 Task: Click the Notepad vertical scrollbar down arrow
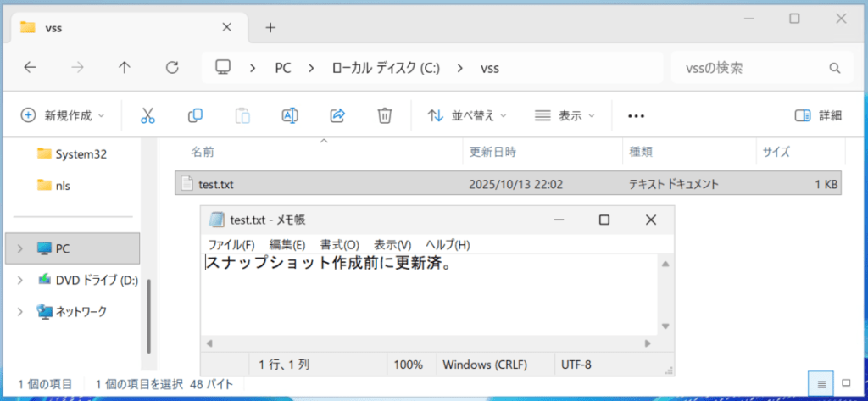coord(666,326)
